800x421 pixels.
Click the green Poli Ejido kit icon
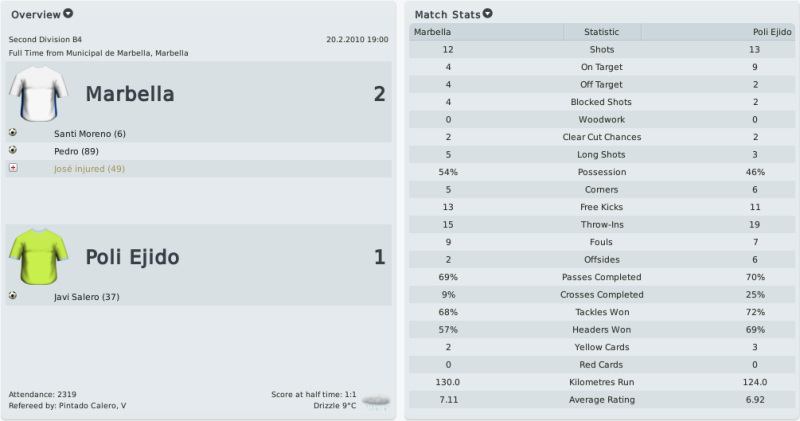pyautogui.click(x=38, y=257)
